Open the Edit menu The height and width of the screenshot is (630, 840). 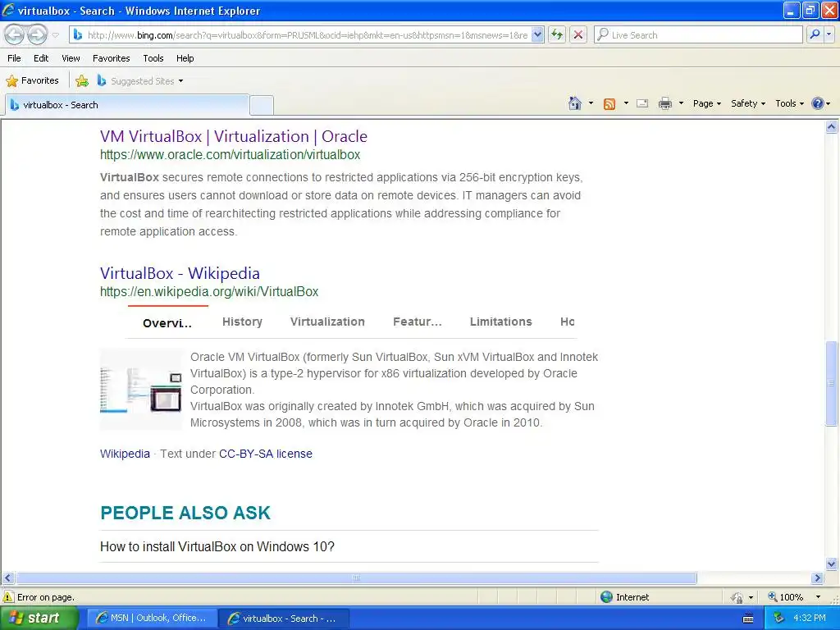point(41,58)
